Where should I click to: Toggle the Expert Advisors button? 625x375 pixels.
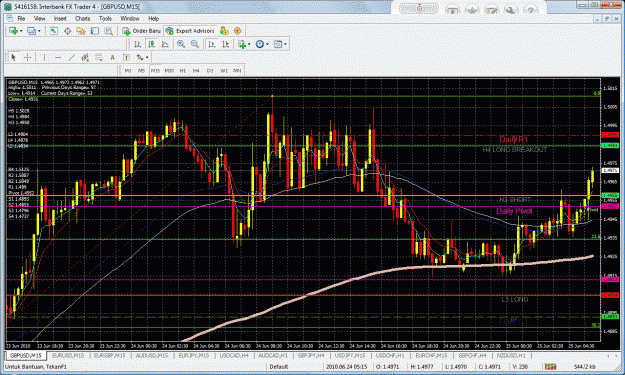click(x=190, y=31)
